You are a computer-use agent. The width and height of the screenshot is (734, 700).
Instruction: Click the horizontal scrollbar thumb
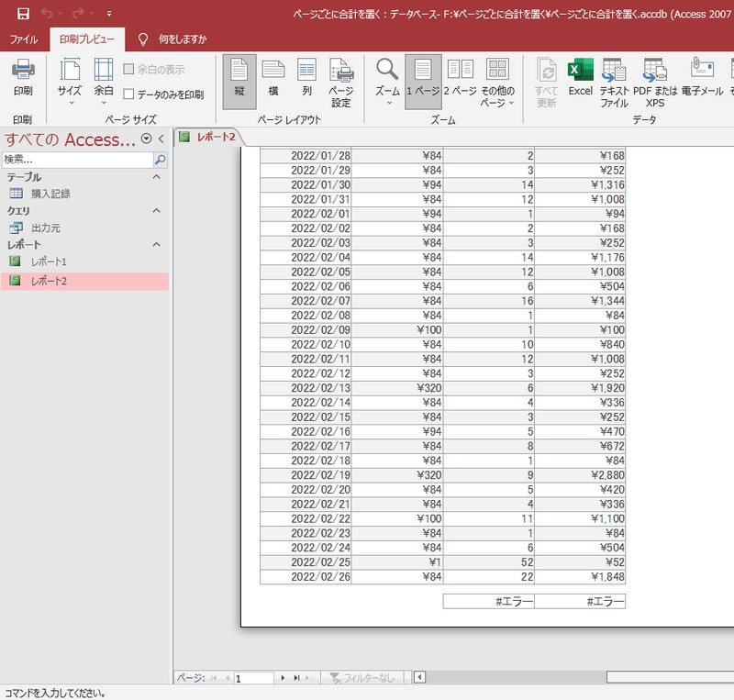pos(671,677)
